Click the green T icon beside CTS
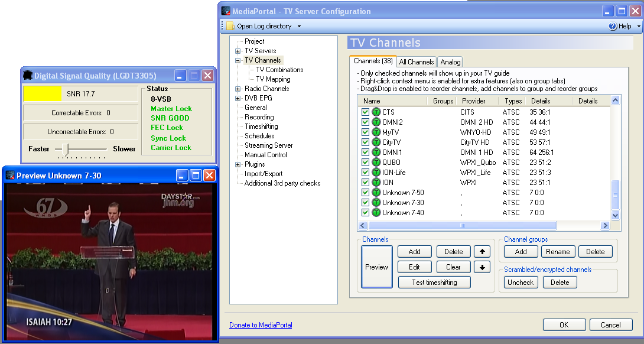Viewport: 644px width, 344px height. coord(376,112)
